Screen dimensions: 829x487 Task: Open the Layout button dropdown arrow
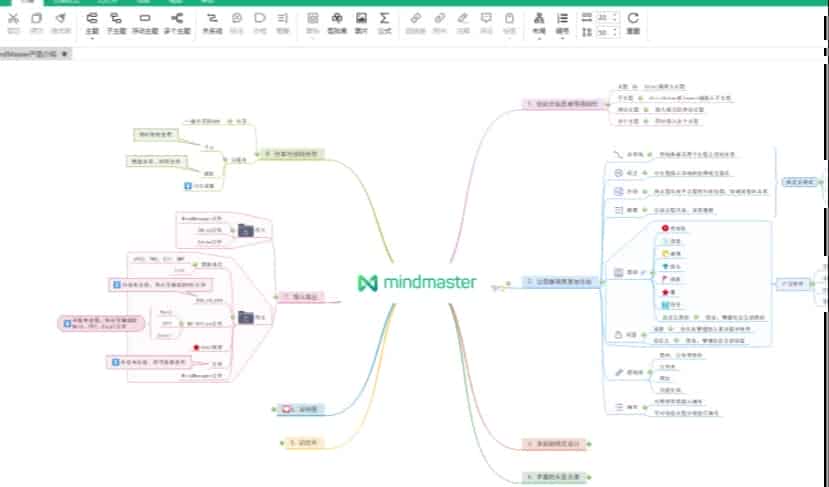pyautogui.click(x=539, y=38)
